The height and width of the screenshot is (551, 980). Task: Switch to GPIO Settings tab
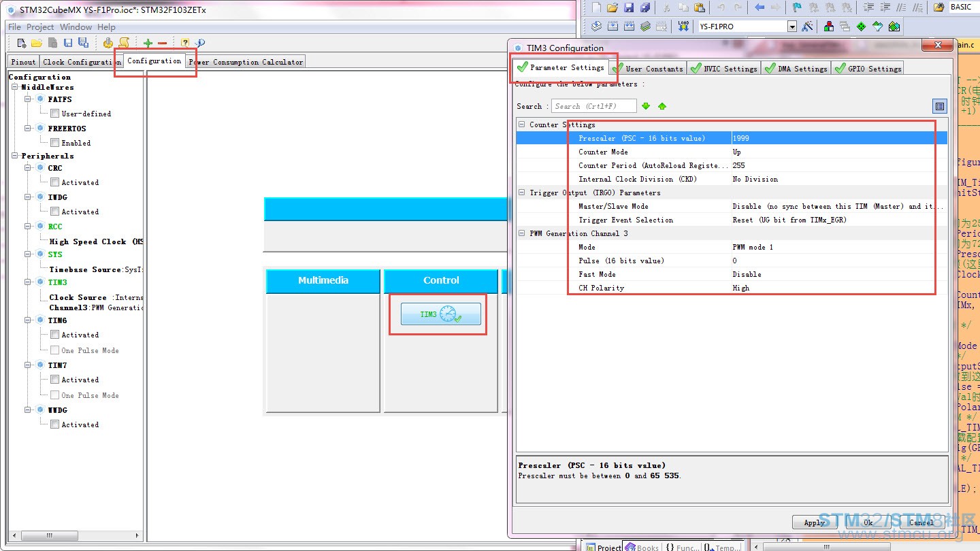868,68
